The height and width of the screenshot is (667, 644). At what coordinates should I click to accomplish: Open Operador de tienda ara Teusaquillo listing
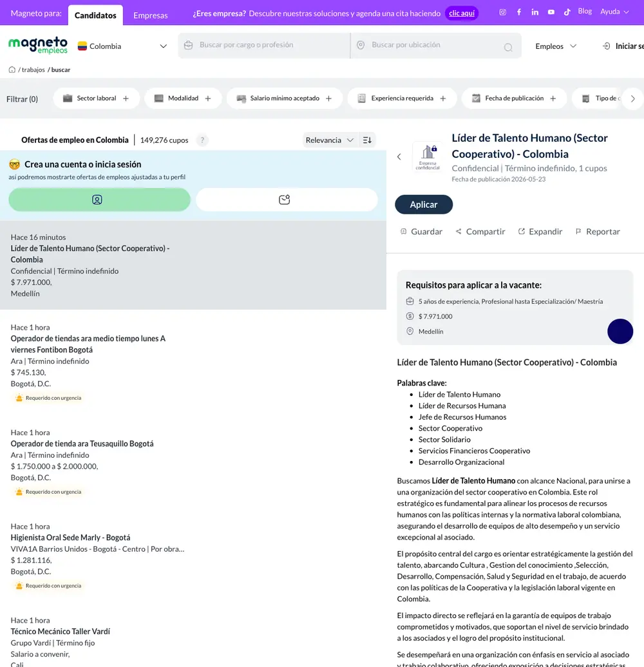pyautogui.click(x=193, y=461)
